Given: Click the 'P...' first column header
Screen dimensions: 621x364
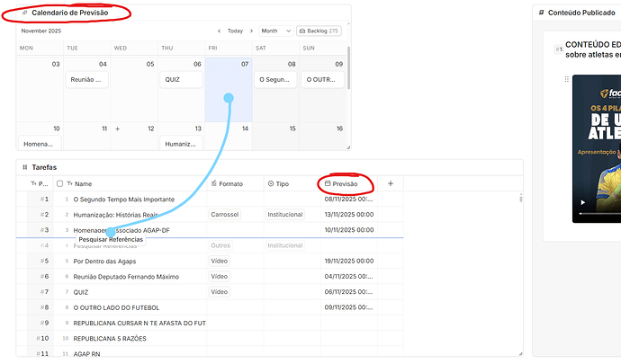Looking at the screenshot, I should click(40, 183).
